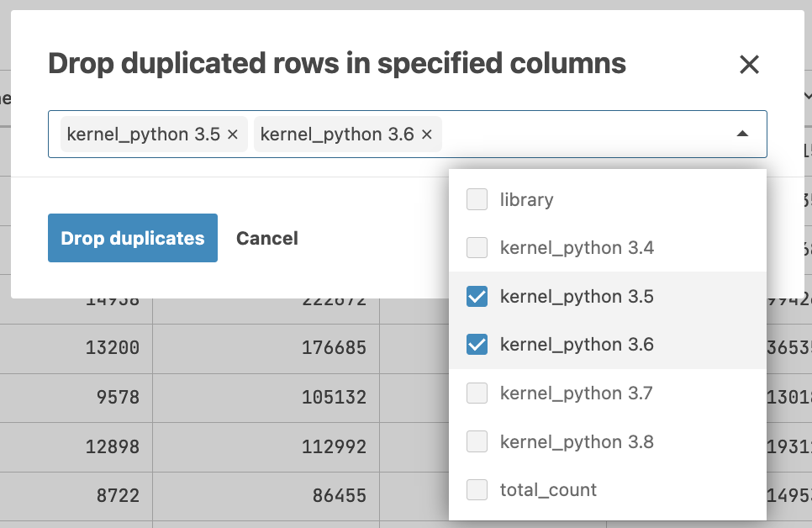The width and height of the screenshot is (812, 528).
Task: Close the Drop duplicates dialog
Action: (x=748, y=64)
